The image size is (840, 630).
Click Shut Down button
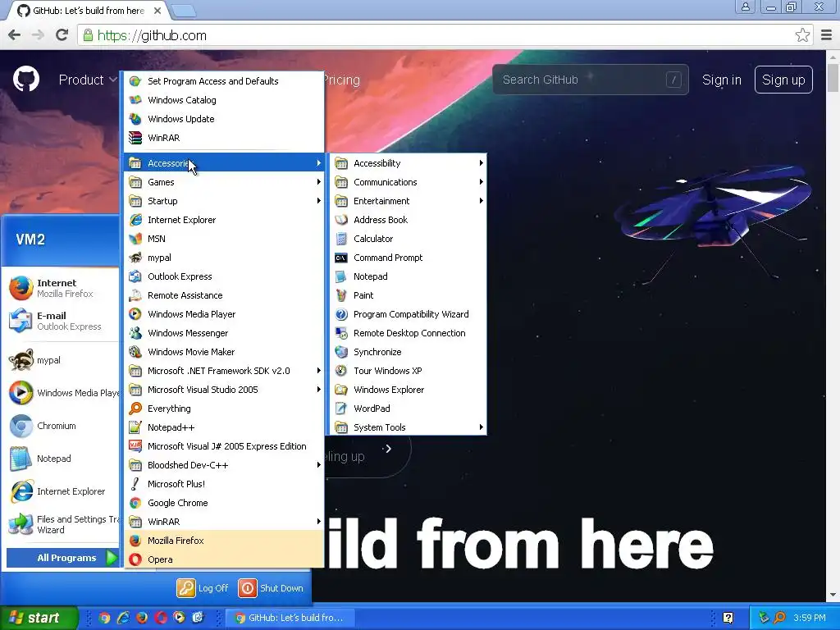pos(271,588)
